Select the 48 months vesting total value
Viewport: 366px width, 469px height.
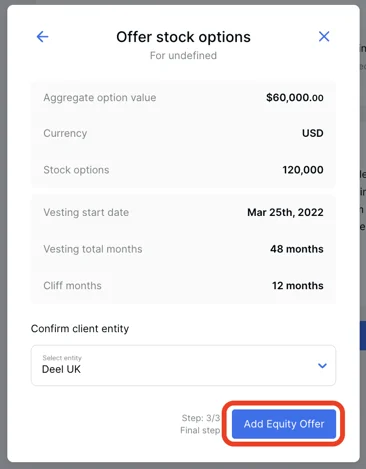point(297,249)
